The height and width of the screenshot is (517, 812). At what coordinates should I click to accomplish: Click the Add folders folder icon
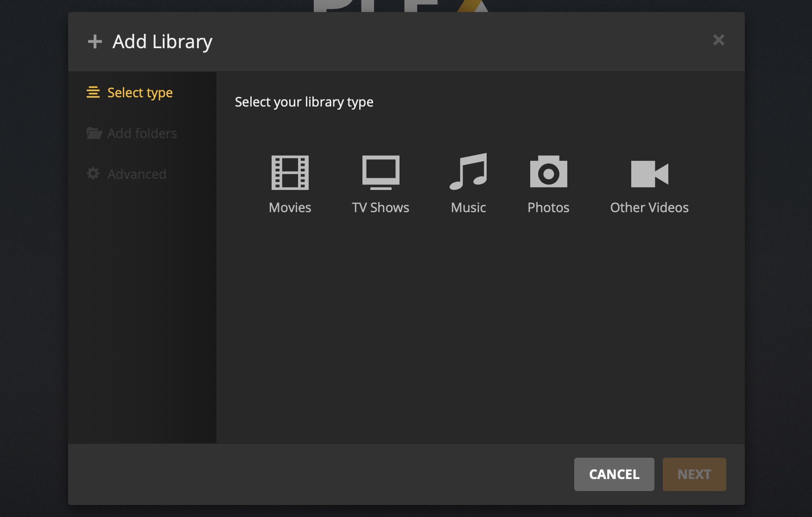coord(94,133)
